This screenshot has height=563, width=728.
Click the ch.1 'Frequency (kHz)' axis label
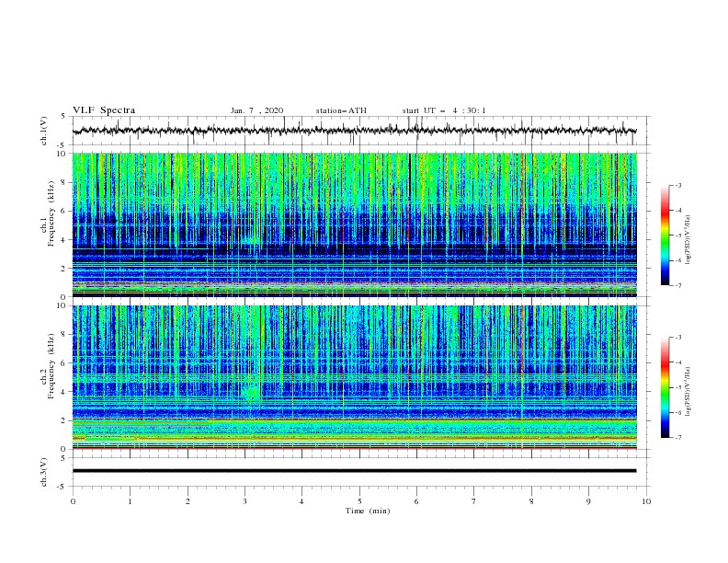click(51, 214)
